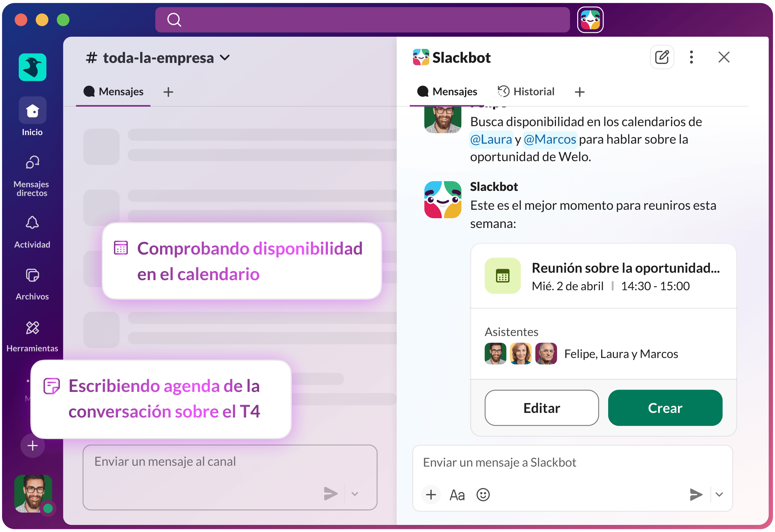The height and width of the screenshot is (532, 775).
Task: Click the plus attach button in Slackbot composer
Action: tap(431, 495)
